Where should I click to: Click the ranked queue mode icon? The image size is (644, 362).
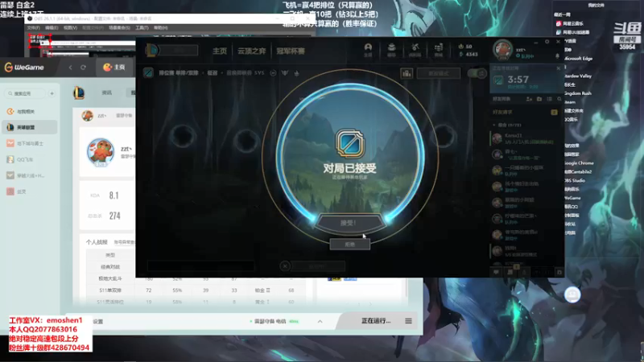coord(148,73)
